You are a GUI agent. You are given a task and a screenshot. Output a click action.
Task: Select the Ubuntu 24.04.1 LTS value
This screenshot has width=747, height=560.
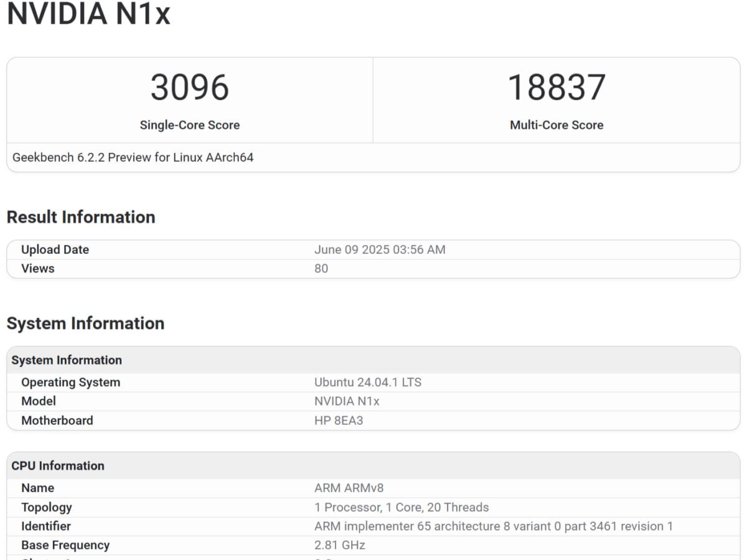(x=368, y=382)
